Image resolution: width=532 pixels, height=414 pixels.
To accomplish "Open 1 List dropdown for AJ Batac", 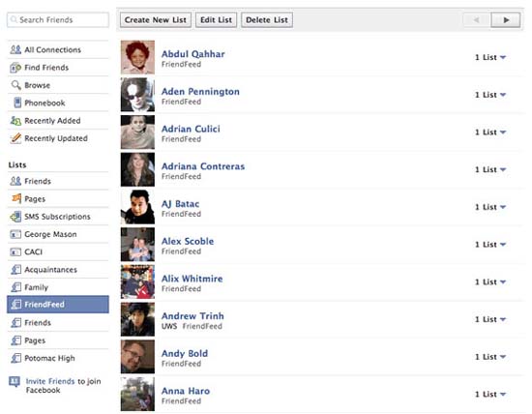I will [x=490, y=207].
